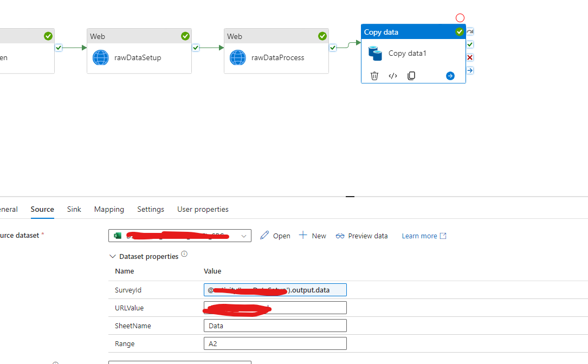Switch to the Sink tab
This screenshot has width=588, height=364.
(x=74, y=209)
